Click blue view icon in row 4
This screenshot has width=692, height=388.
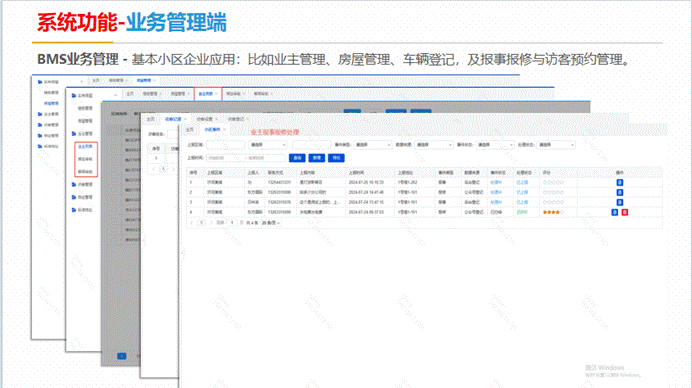click(x=614, y=212)
